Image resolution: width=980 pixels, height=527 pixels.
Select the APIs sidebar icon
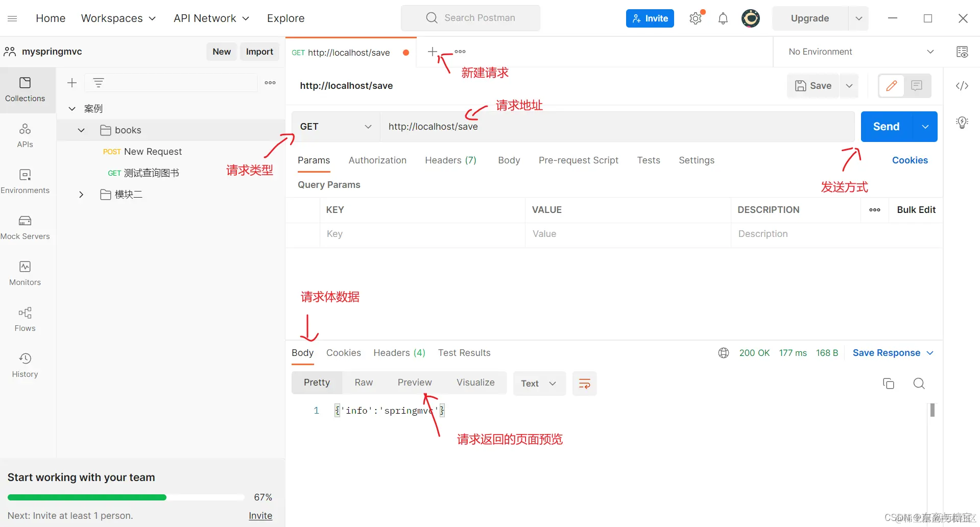tap(25, 134)
